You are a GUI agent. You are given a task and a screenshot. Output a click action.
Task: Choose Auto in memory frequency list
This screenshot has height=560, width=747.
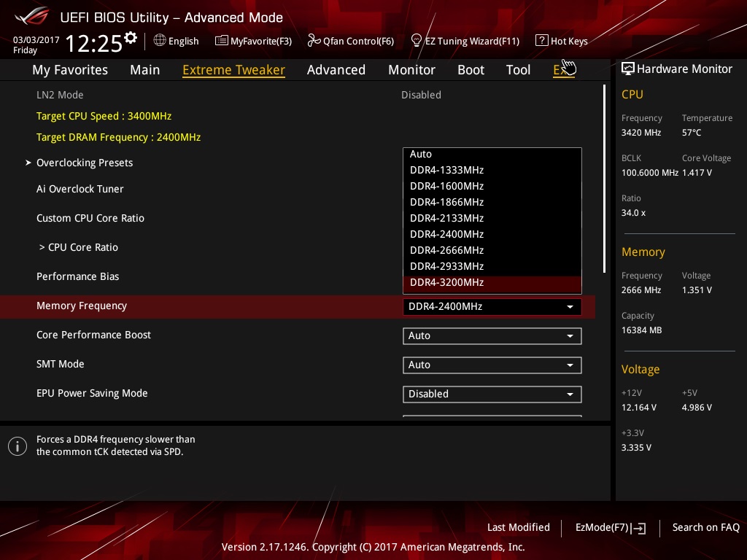coord(492,154)
